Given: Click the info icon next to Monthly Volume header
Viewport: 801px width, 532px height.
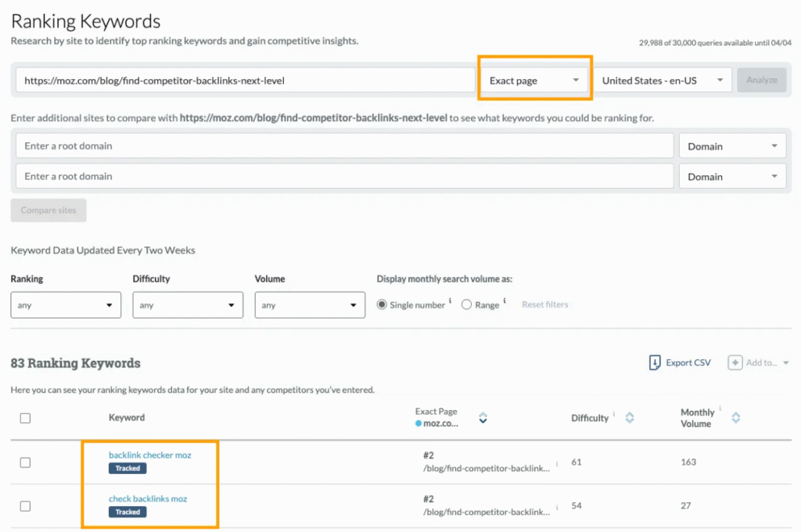Looking at the screenshot, I should 720,408.
